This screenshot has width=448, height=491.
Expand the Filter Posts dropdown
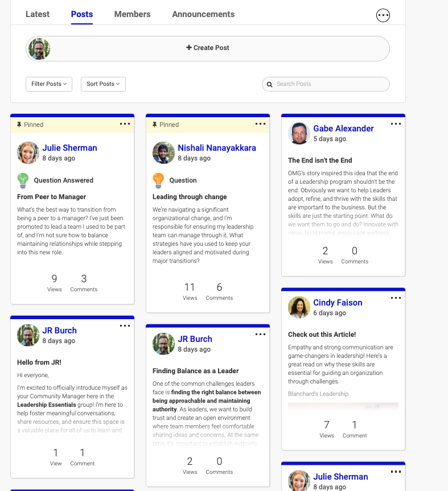coord(49,84)
